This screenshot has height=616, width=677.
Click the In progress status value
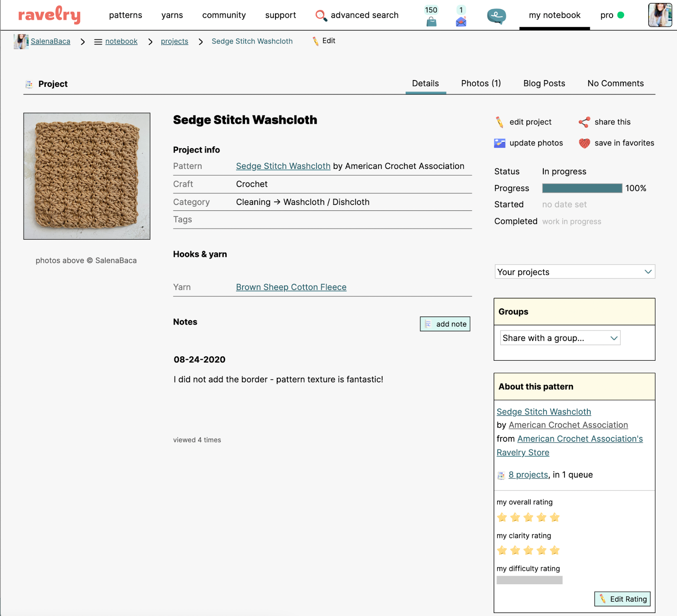[x=564, y=172]
